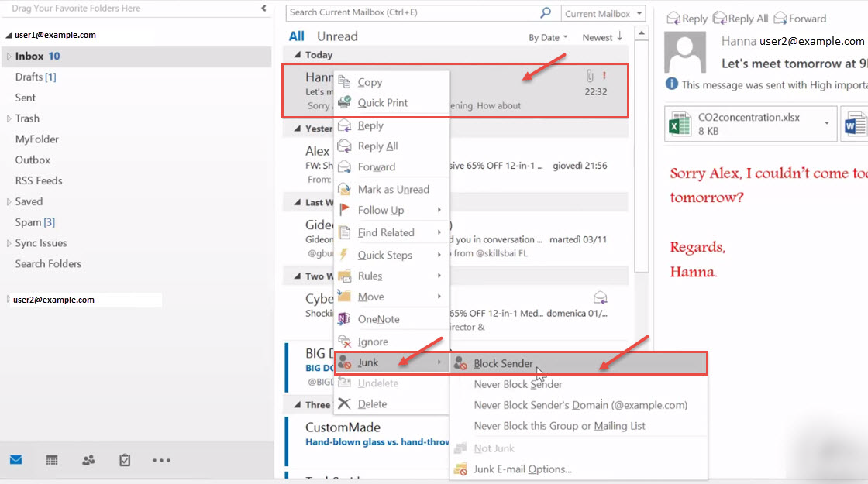The width and height of the screenshot is (868, 484).
Task: Select Delete in the context menu
Action: coord(372,404)
